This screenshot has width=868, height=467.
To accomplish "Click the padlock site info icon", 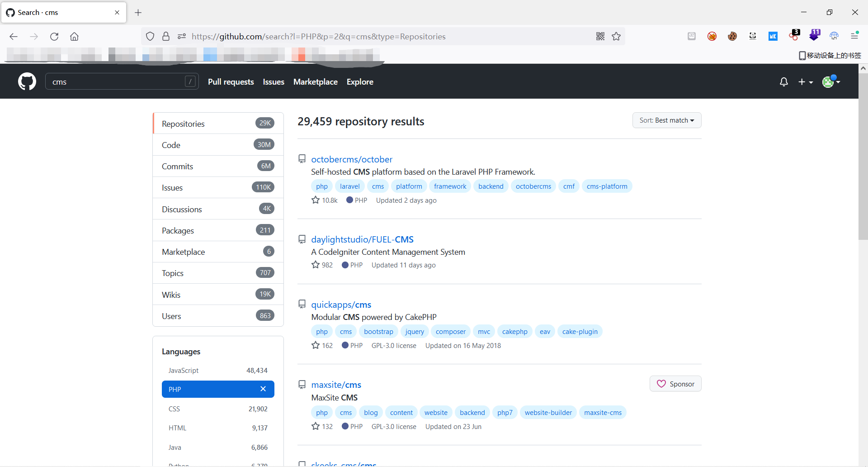I will (166, 36).
